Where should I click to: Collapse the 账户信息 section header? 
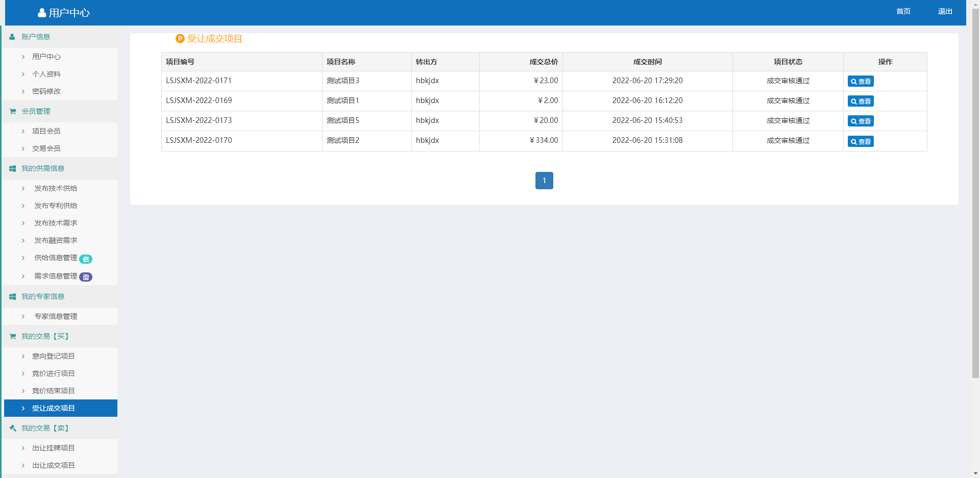click(60, 37)
